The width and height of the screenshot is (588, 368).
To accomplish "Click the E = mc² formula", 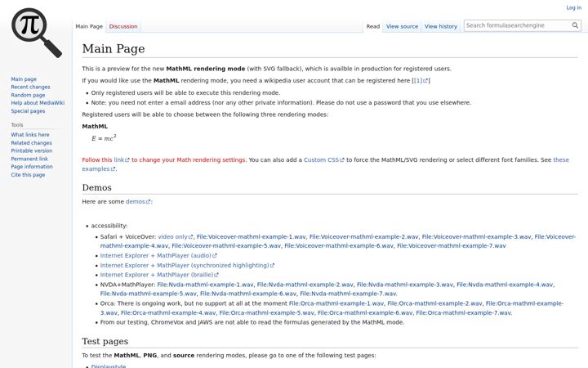I will click(104, 138).
